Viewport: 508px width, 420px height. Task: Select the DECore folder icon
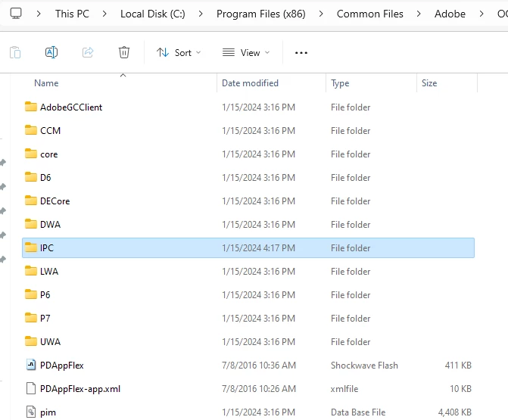(31, 201)
